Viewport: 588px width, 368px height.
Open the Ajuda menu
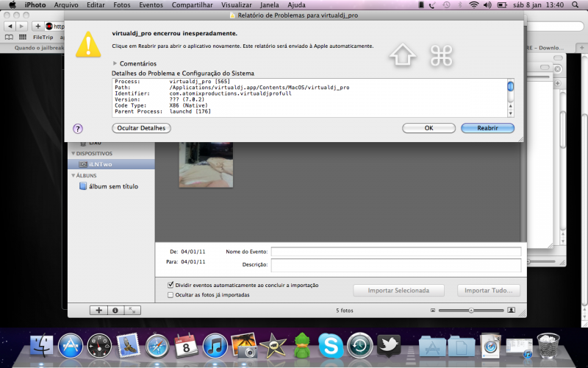click(x=296, y=5)
